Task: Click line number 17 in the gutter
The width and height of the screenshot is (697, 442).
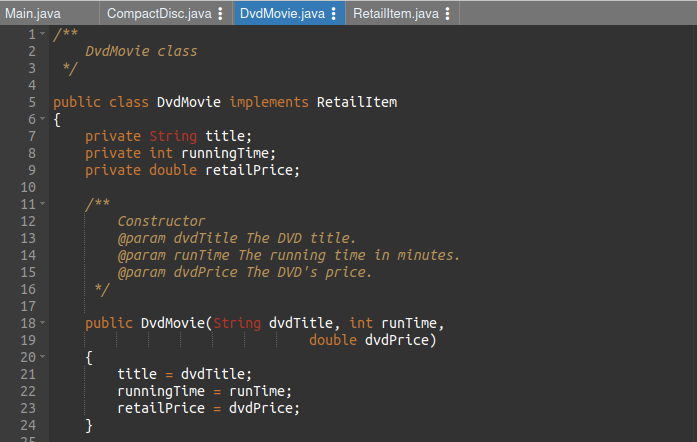Action: (27, 306)
